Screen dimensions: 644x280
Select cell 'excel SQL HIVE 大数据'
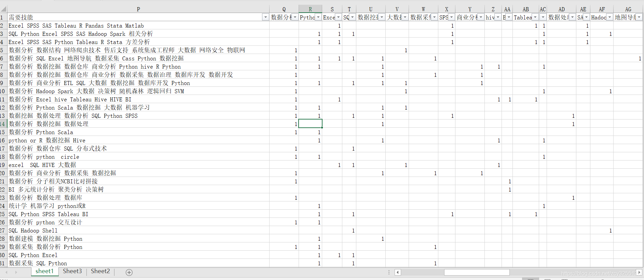138,165
